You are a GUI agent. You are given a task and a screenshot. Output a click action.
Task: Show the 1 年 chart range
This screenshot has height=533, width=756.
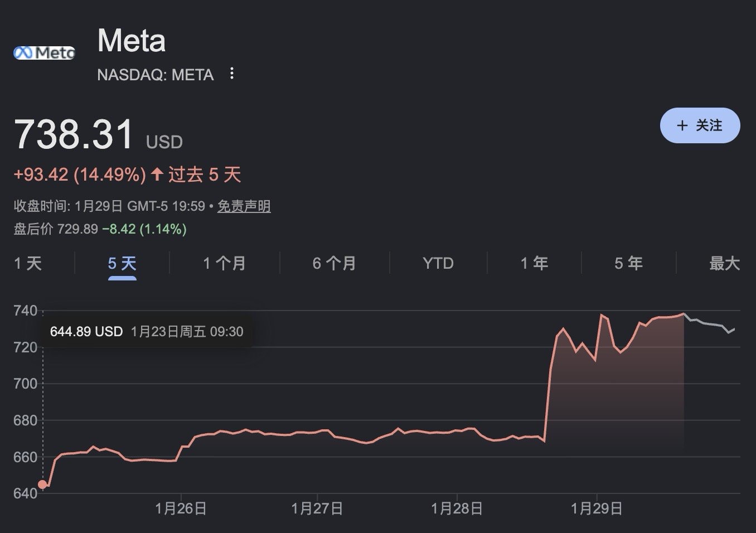coord(534,263)
